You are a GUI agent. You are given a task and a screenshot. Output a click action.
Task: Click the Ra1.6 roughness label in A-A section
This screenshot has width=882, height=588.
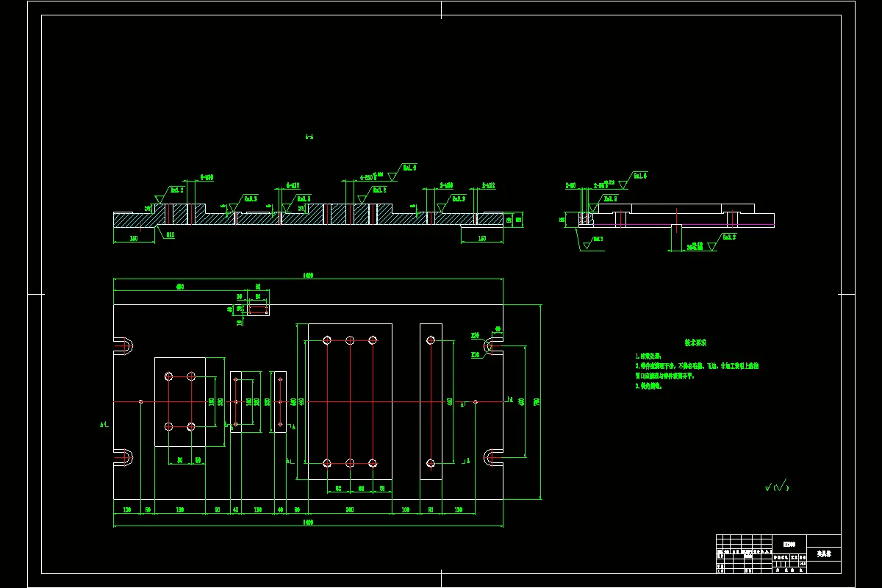(x=409, y=168)
